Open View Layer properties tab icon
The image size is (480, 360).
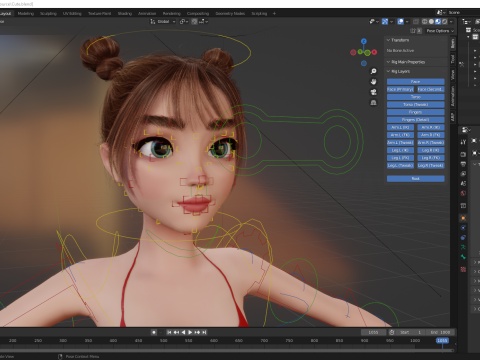[x=463, y=174]
